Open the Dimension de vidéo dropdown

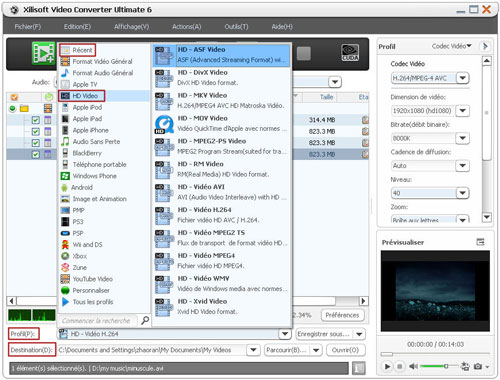462,111
